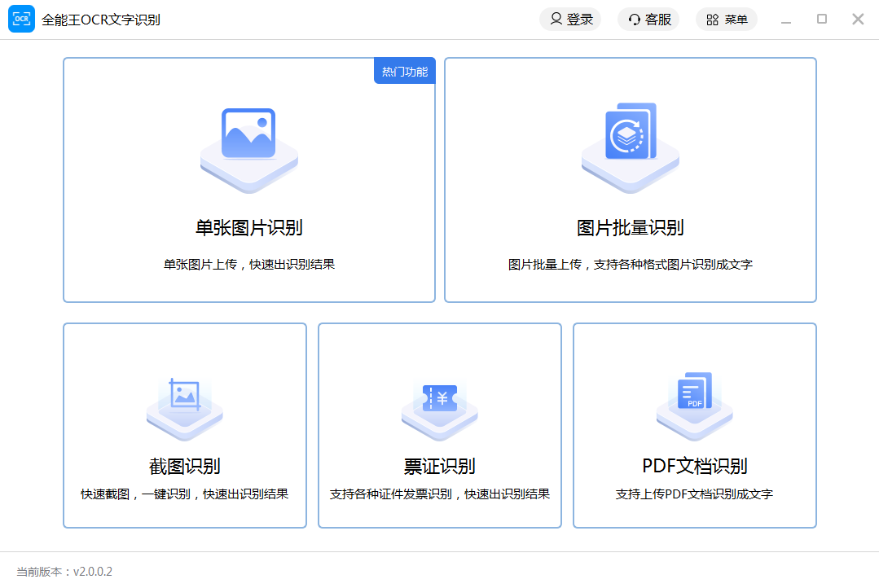Click the PDF document recognition icon
Viewport: 879px width, 588px height.
click(695, 393)
